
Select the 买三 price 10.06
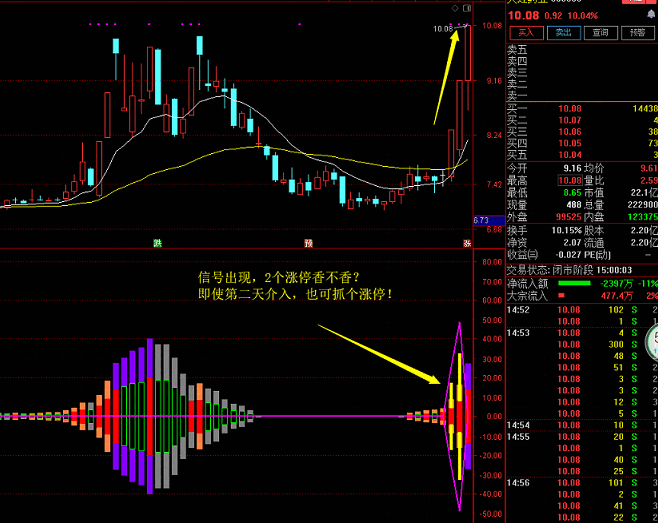coord(570,132)
